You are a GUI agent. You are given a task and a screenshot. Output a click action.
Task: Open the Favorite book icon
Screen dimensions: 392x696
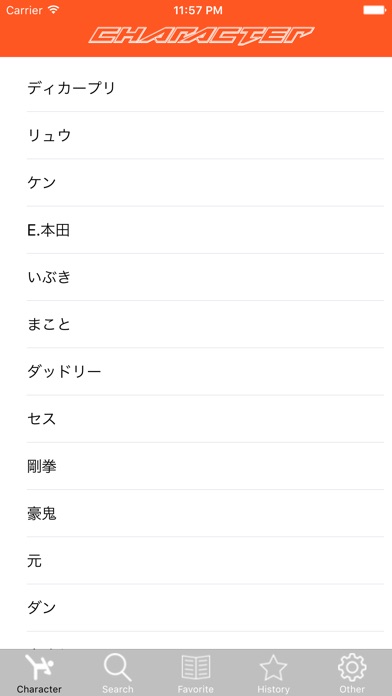click(x=196, y=668)
